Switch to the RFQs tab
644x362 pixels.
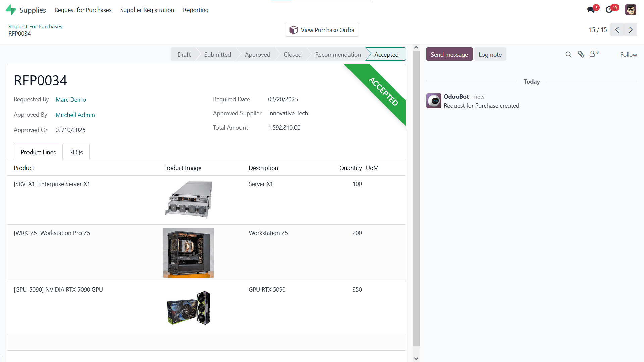tap(76, 152)
